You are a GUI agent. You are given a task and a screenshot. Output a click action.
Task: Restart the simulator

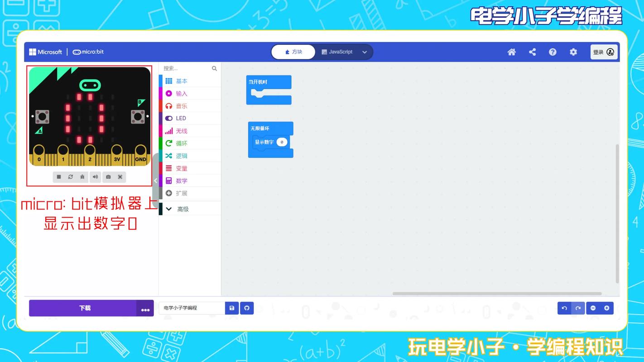71,176
